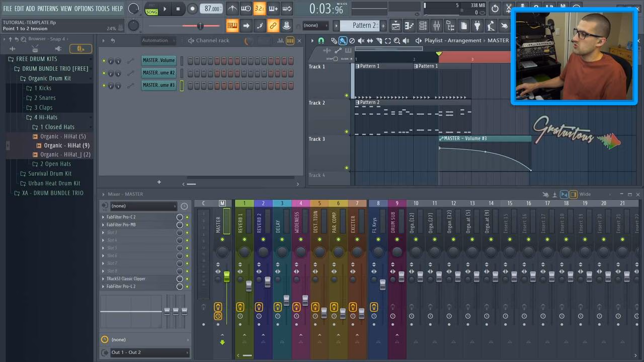Click the main pitch slider in toolbar
The height and width of the screenshot is (362, 644).
(200, 26)
